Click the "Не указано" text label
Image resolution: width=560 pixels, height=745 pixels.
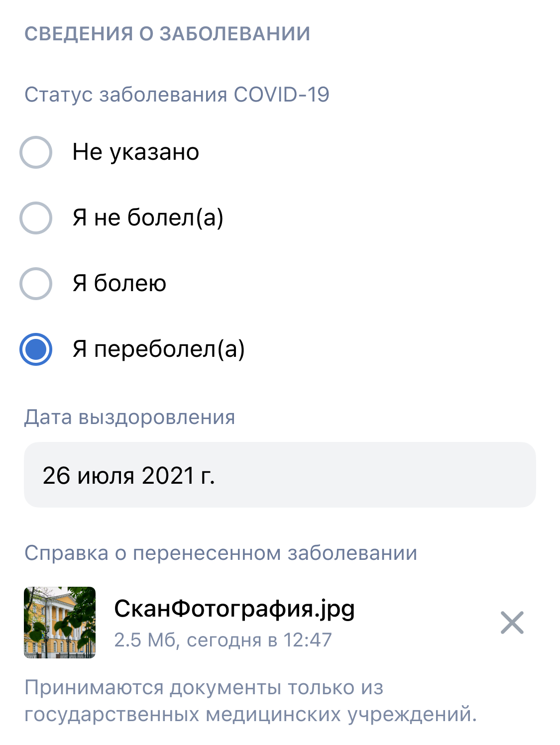136,152
